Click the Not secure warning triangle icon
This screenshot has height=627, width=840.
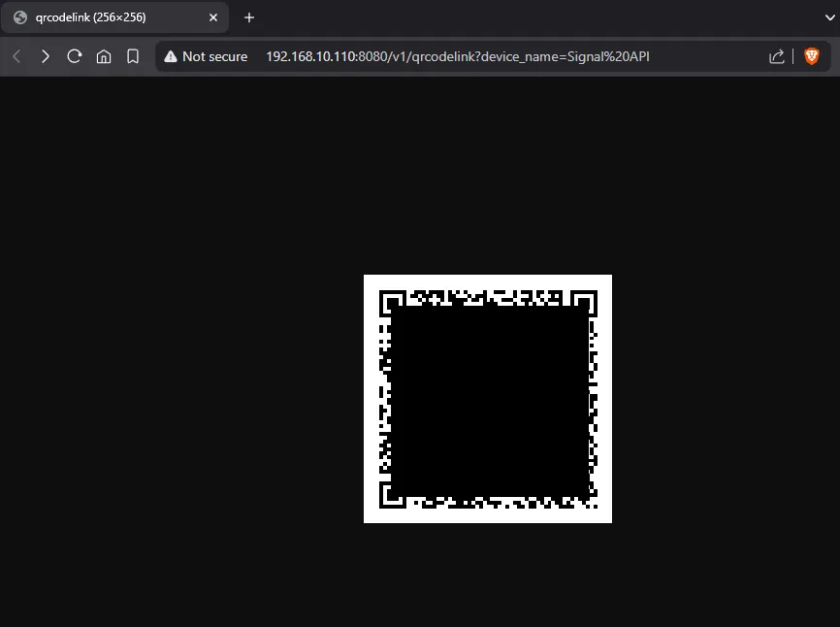pyautogui.click(x=171, y=56)
